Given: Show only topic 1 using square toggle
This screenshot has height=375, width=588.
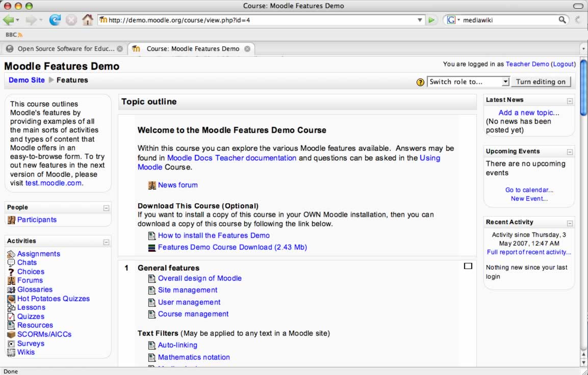Looking at the screenshot, I should coord(468,266).
